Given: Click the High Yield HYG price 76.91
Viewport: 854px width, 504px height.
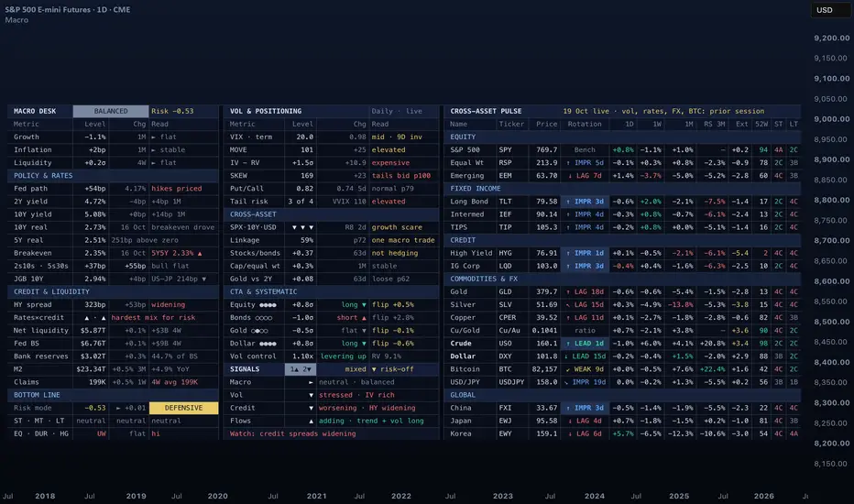Looking at the screenshot, I should coord(547,253).
